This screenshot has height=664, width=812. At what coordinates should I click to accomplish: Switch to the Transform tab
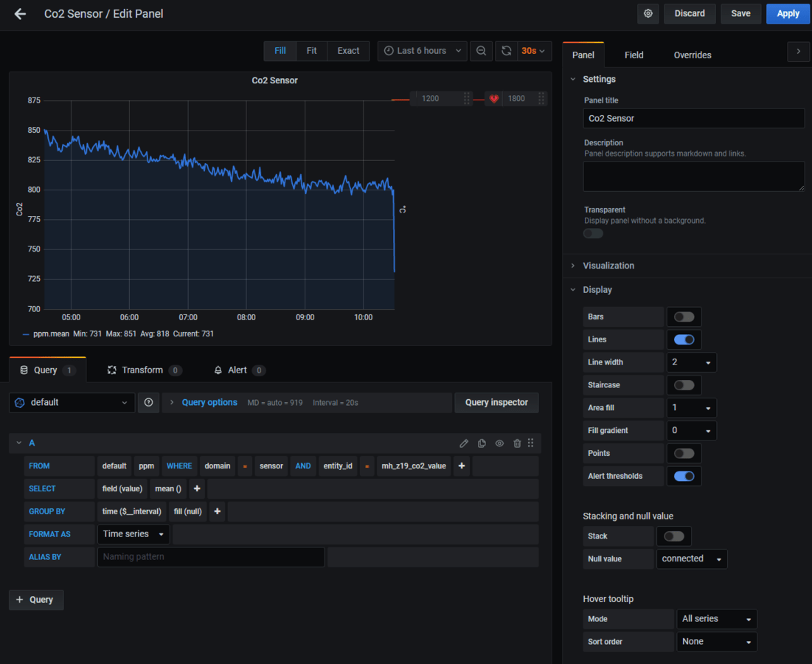(x=142, y=370)
